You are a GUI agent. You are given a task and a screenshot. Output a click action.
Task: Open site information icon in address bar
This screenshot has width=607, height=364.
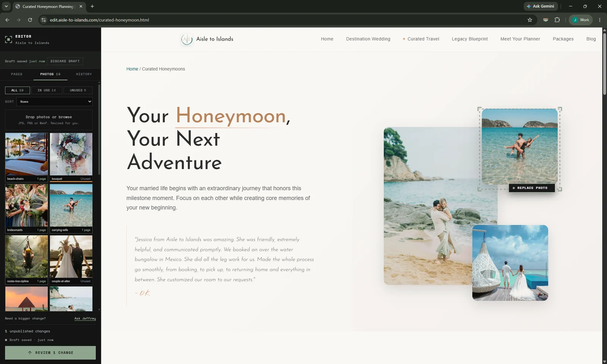click(44, 20)
